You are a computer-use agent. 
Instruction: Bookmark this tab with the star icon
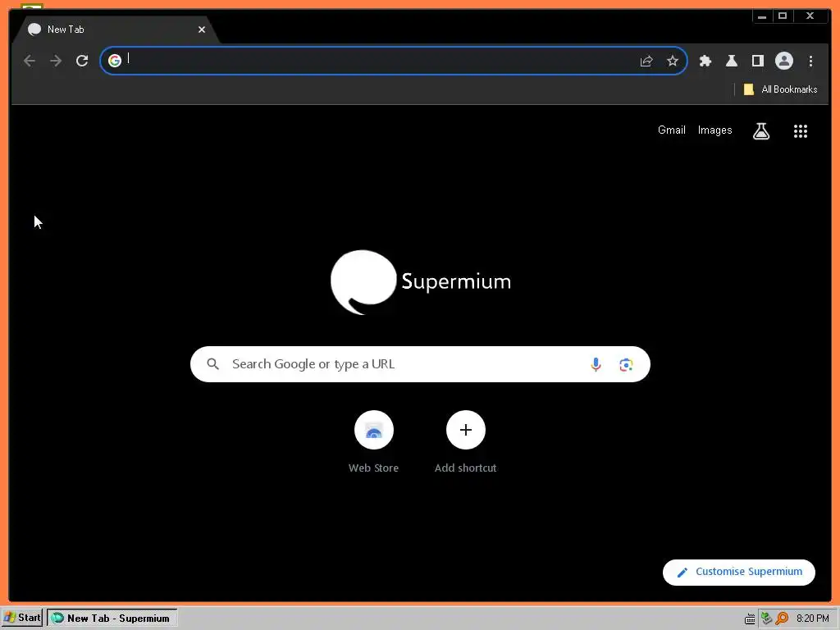(673, 61)
